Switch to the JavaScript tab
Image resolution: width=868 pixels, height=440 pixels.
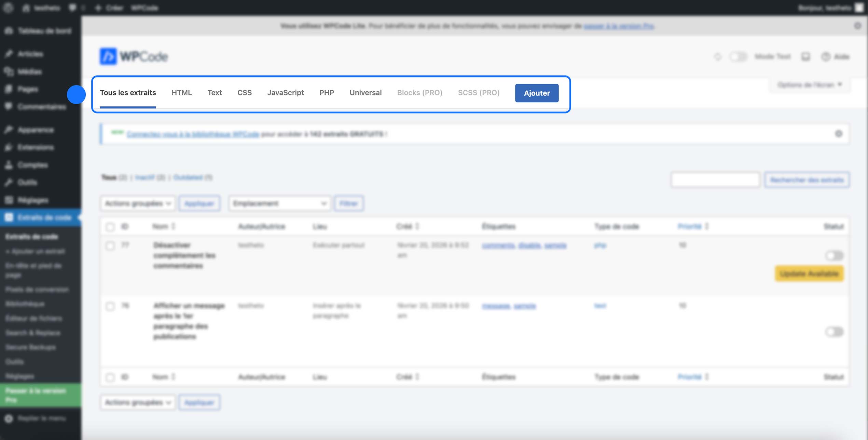[285, 93]
